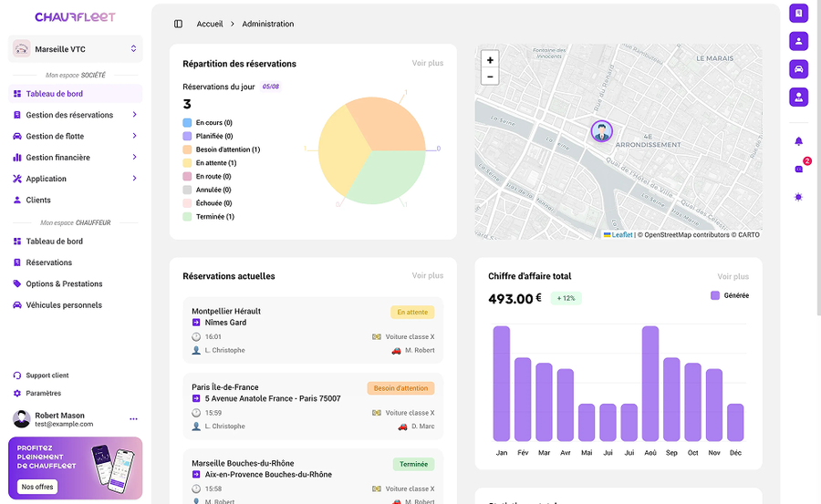This screenshot has width=821, height=504.
Task: Click the chauffeur map marker avatar
Action: pos(600,132)
